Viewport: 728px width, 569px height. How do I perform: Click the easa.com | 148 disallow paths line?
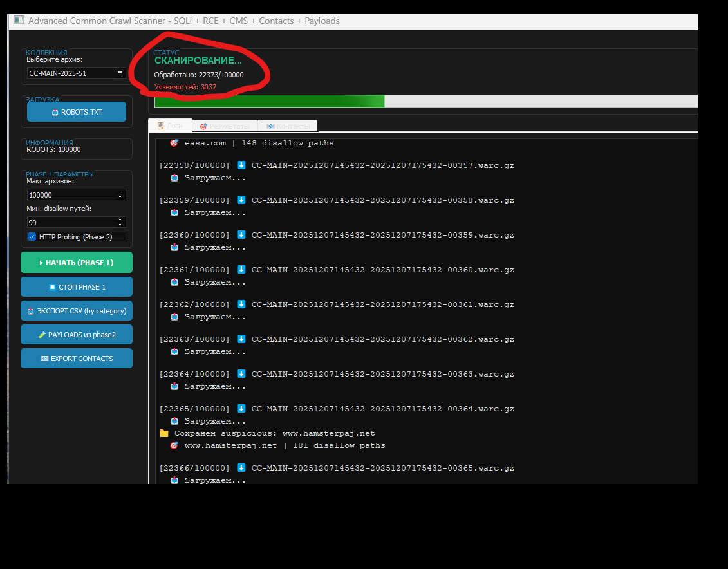pyautogui.click(x=252, y=143)
